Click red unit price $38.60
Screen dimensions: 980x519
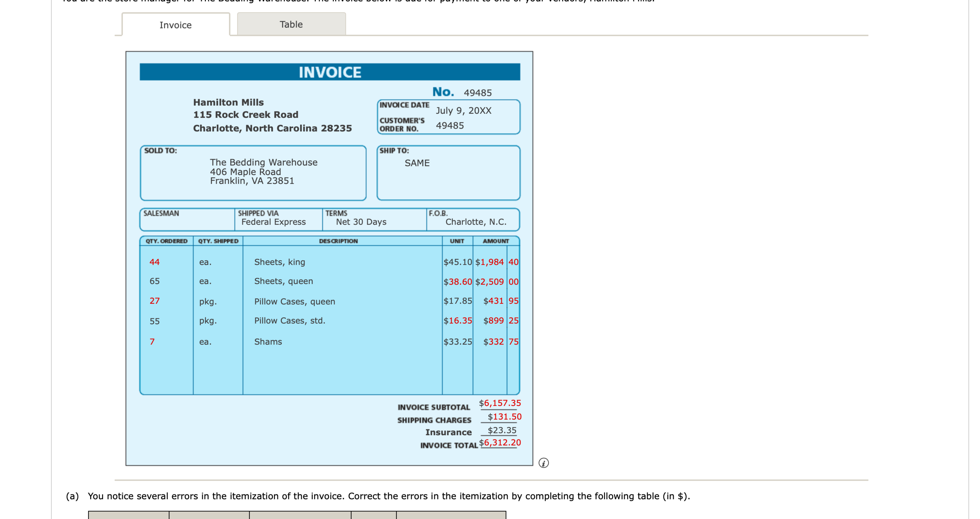point(458,282)
